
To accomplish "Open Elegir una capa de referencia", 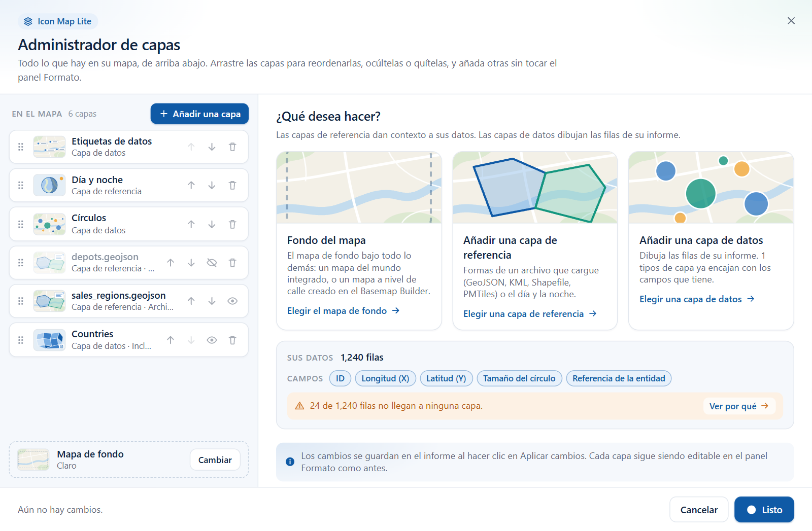I will pos(530,314).
